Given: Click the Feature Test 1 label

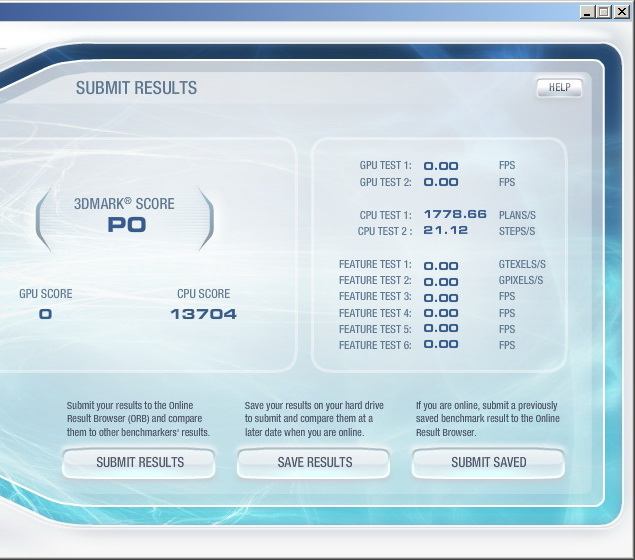Looking at the screenshot, I should click(375, 264).
